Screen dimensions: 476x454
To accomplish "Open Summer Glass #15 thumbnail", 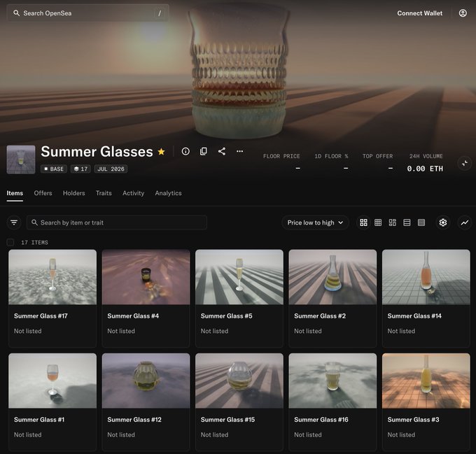I will pos(239,381).
